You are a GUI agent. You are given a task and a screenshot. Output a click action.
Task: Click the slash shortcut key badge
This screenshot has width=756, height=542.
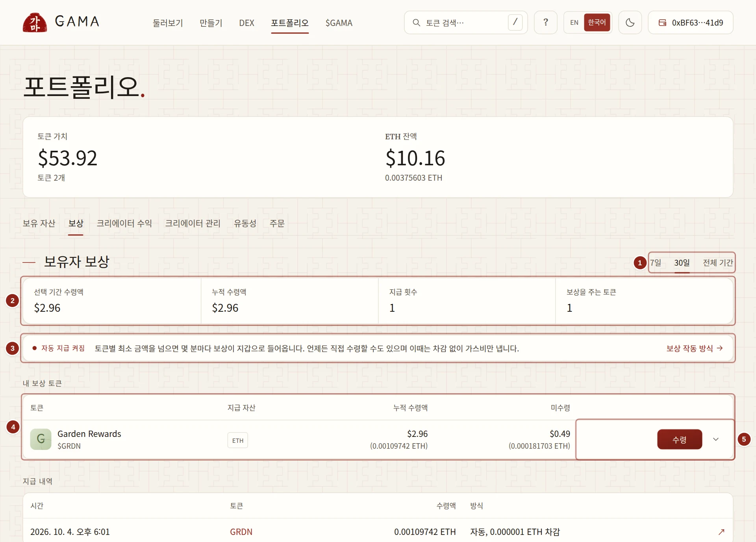[x=515, y=22]
